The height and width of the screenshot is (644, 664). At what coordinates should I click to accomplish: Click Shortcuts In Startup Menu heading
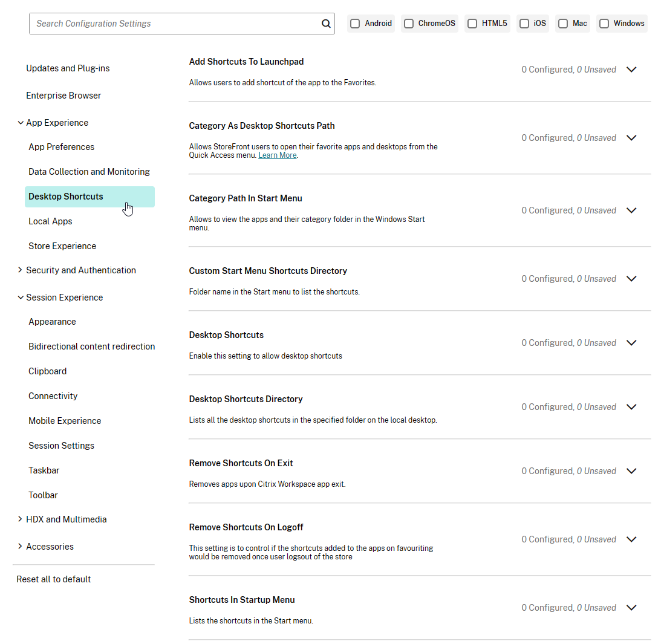click(x=242, y=600)
